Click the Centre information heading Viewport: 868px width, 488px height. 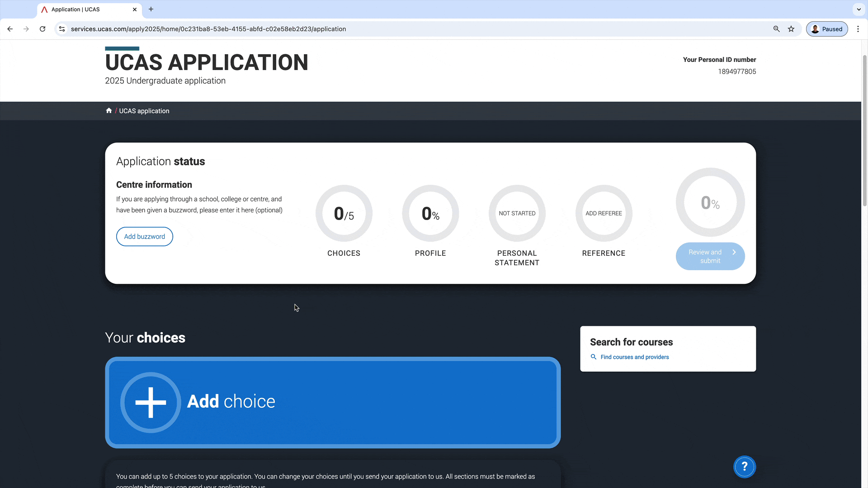[x=154, y=184]
